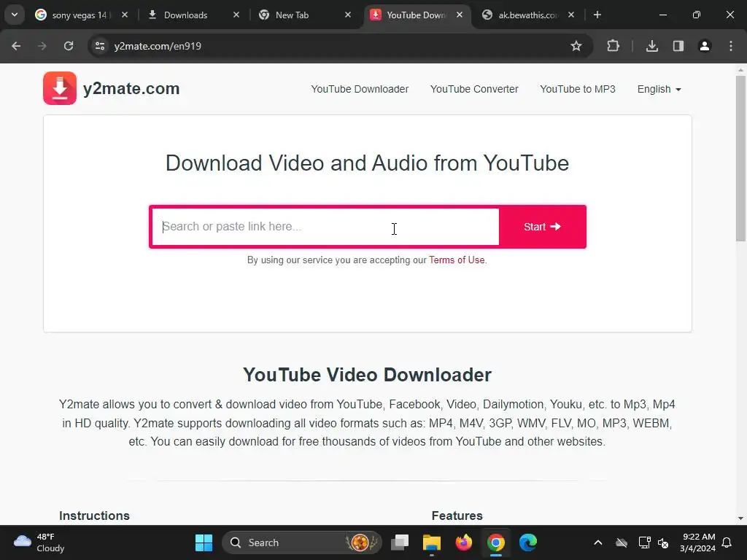Open Chrome three-dot menu
The width and height of the screenshot is (747, 560).
point(730,46)
